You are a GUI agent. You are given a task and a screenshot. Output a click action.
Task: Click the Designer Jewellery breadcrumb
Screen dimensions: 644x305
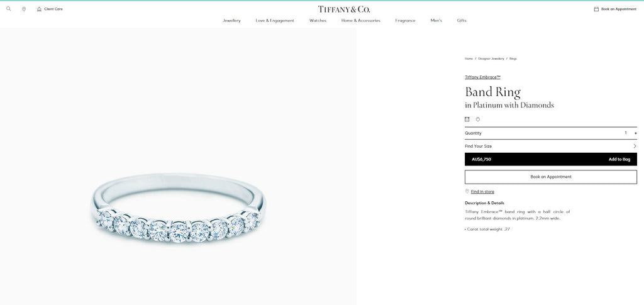(491, 58)
